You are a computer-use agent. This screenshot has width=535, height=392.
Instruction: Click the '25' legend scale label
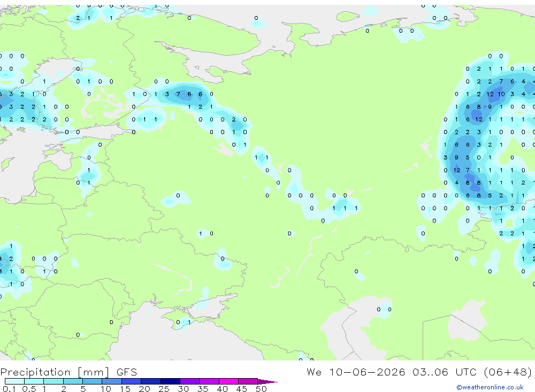164,389
